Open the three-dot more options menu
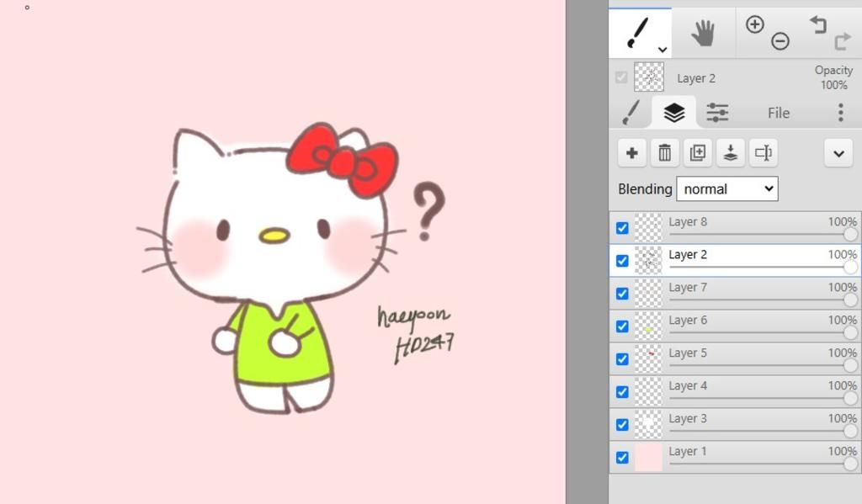Viewport: 862px width, 504px height. pyautogui.click(x=840, y=113)
